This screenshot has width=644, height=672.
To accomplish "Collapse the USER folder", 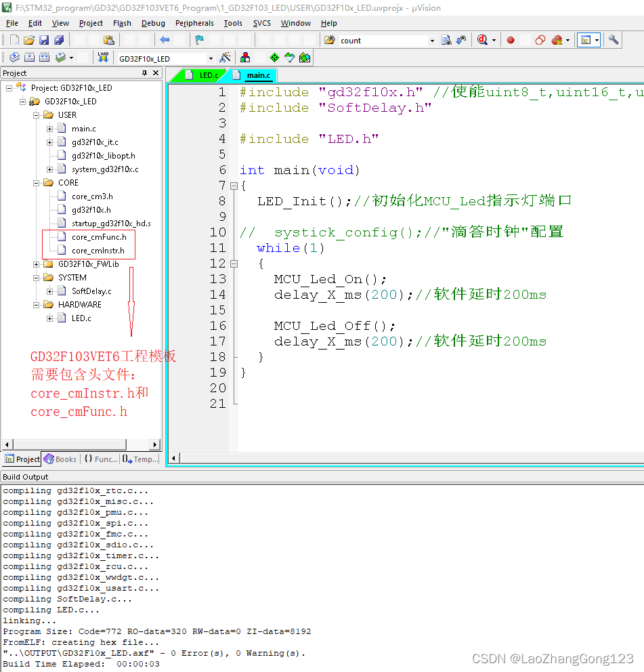I will click(37, 115).
